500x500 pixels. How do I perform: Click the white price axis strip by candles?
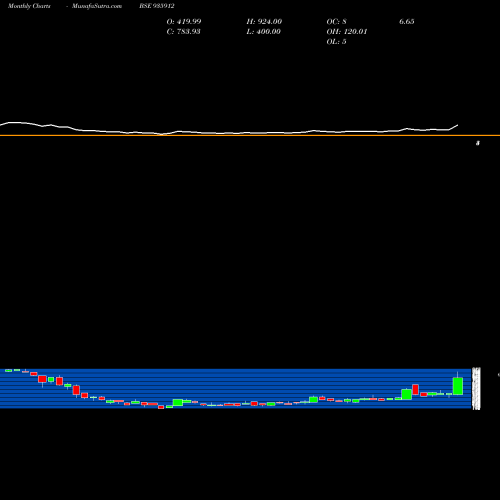(x=477, y=388)
